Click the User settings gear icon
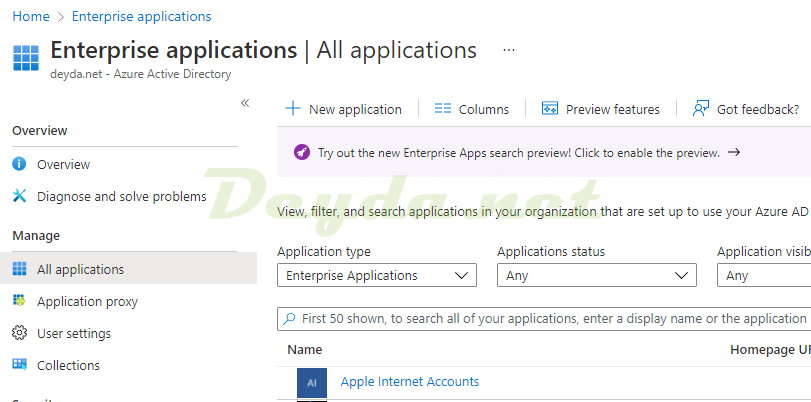Image resolution: width=811 pixels, height=402 pixels. 19,333
